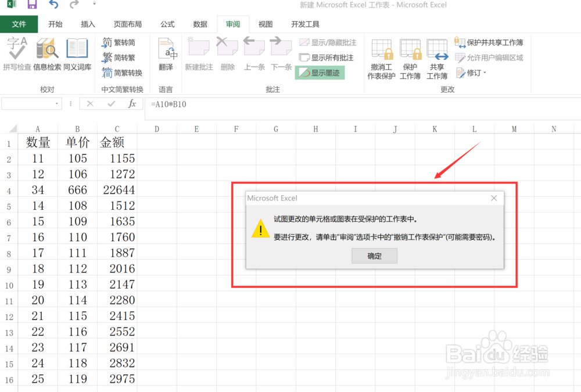Click the fx insert function icon
Image resolution: width=581 pixels, height=392 pixels.
(x=132, y=104)
